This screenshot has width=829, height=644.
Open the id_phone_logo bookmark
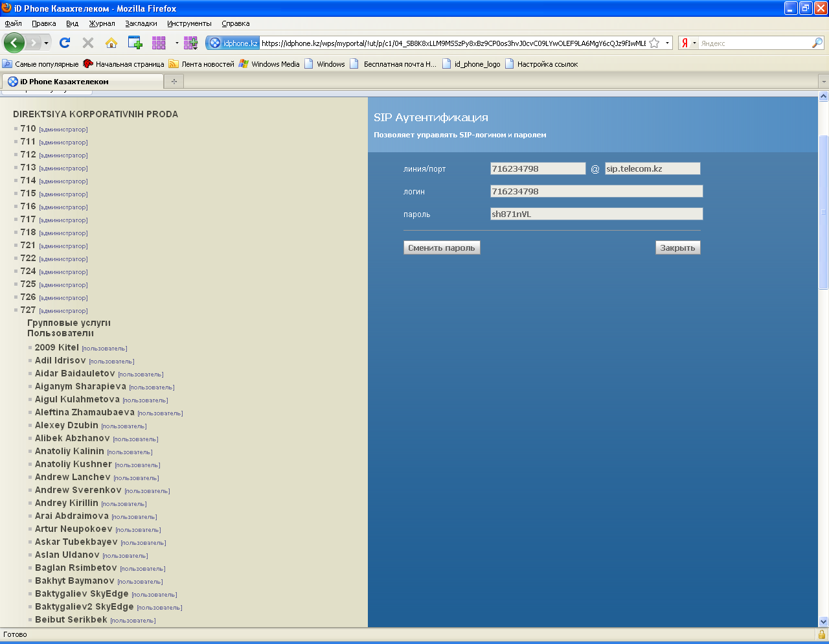471,64
